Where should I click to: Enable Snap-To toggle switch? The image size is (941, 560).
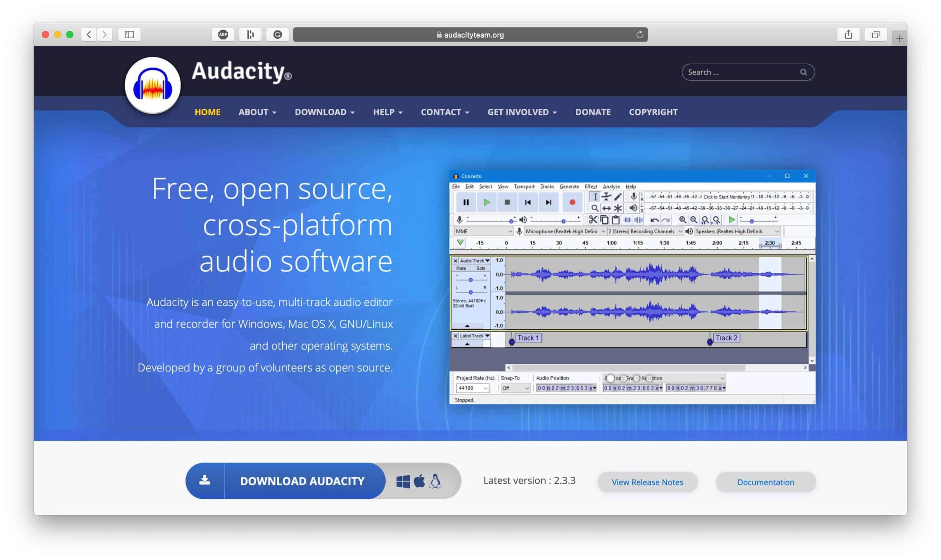[x=514, y=388]
